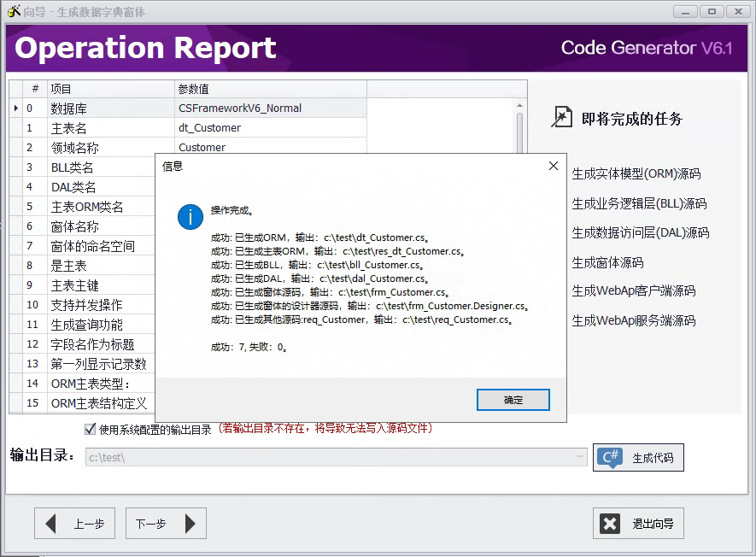The image size is (756, 557).
Task: Select task 生成窗体源码
Action: 607,262
